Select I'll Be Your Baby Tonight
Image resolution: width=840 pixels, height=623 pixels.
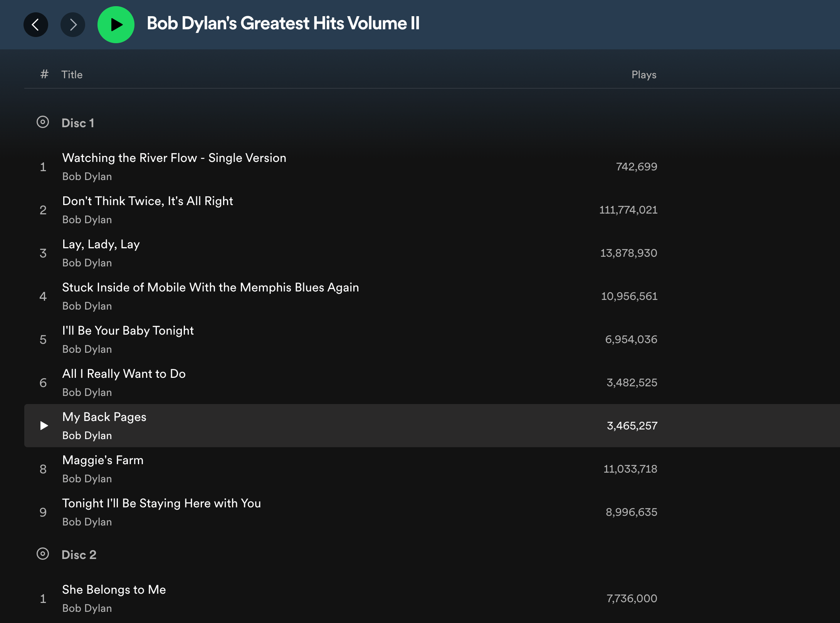128,331
